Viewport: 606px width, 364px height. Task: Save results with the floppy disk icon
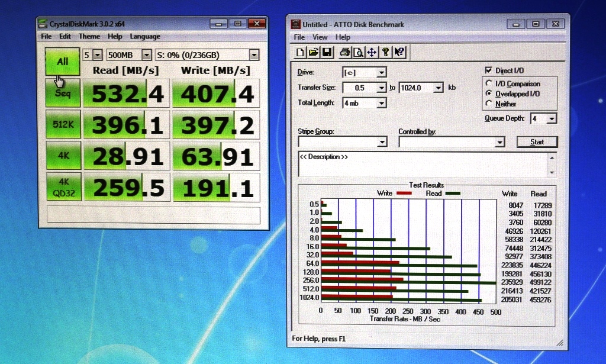[x=327, y=52]
